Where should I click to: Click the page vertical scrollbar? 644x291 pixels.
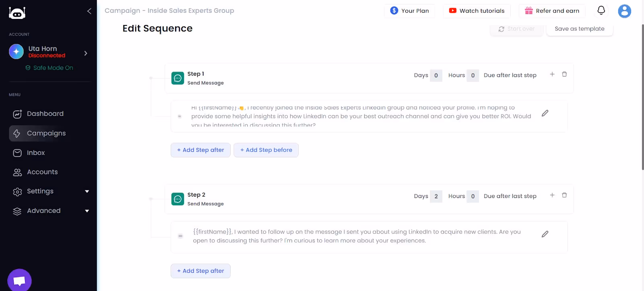(642, 97)
